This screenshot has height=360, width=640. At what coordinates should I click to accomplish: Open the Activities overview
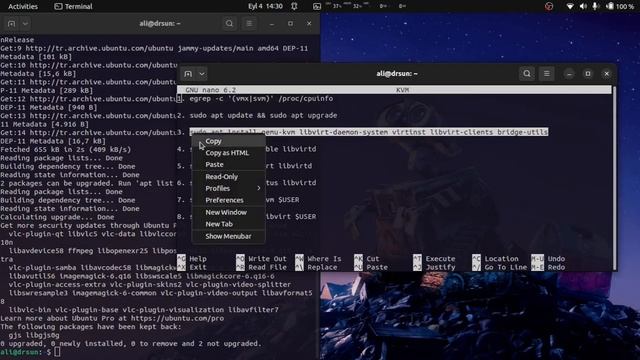(x=23, y=6)
